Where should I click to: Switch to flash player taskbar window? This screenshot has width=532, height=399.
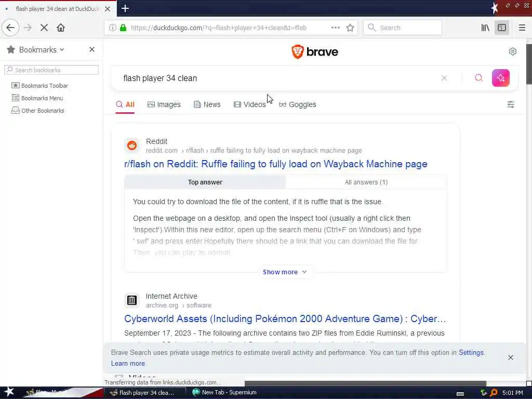[145, 393]
